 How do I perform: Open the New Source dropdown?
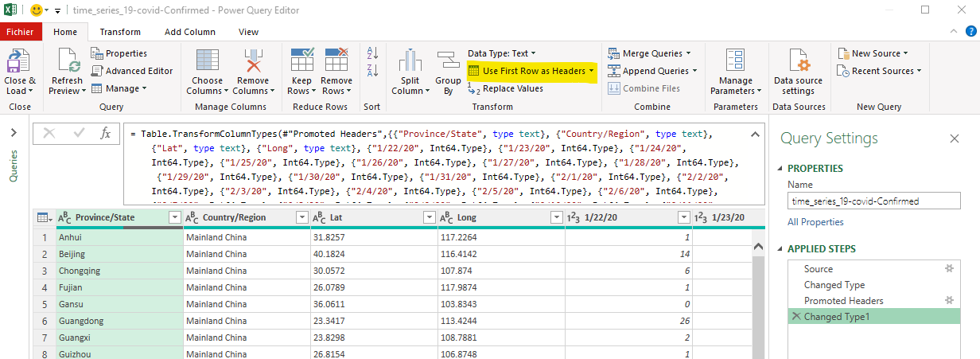873,53
